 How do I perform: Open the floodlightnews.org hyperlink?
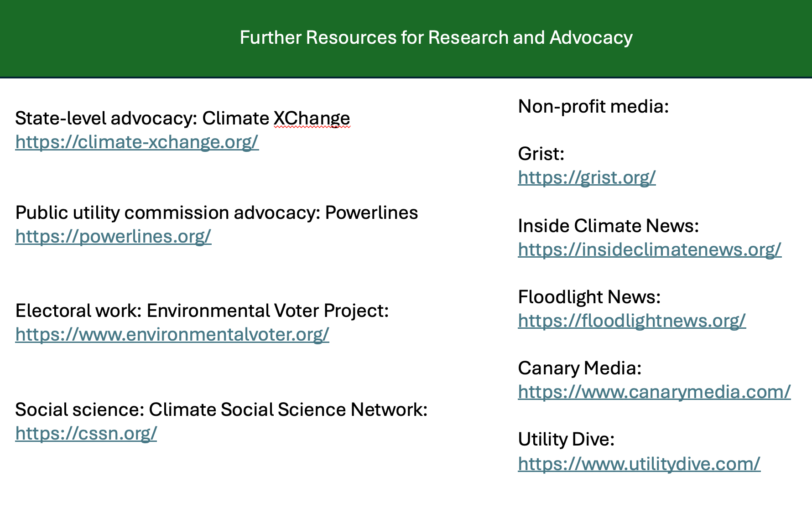coord(632,321)
